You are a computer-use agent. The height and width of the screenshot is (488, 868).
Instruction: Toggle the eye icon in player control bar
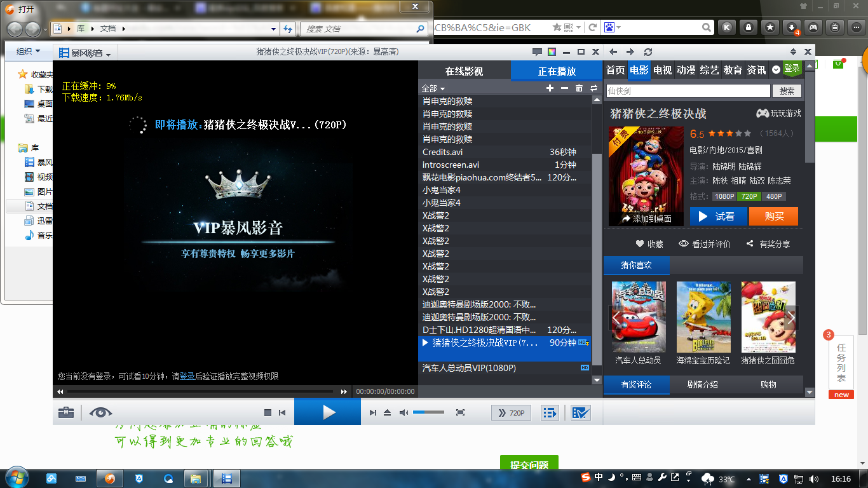click(x=100, y=412)
